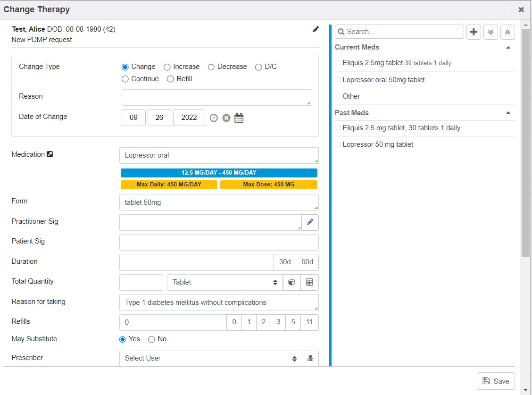Viewport: 532px width, 395px height.
Task: Set May Substitute to No
Action: [x=151, y=339]
